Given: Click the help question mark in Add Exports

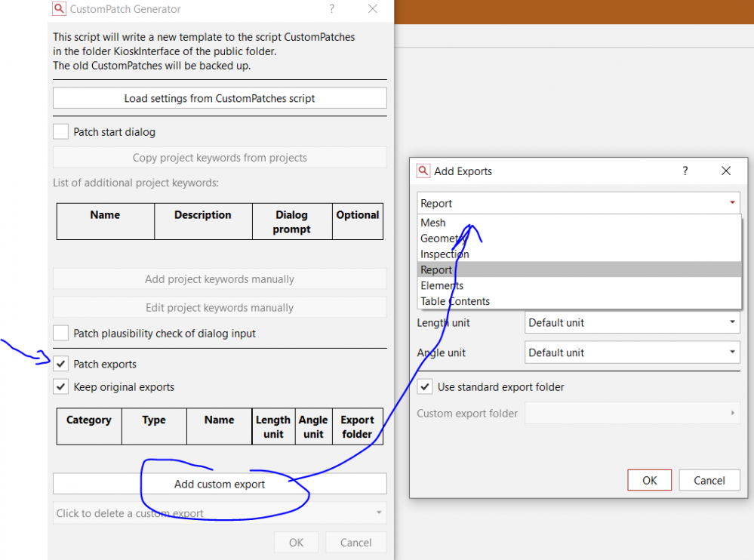Looking at the screenshot, I should 685,171.
